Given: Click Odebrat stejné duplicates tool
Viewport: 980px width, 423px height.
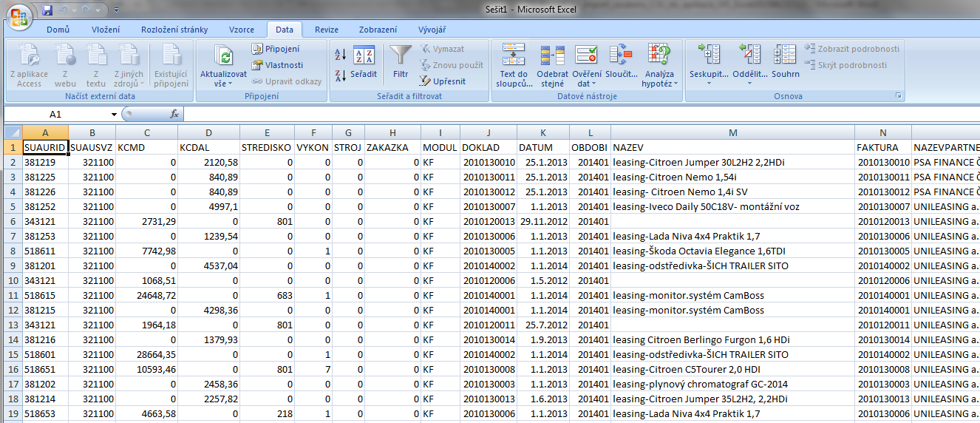Looking at the screenshot, I should [553, 66].
